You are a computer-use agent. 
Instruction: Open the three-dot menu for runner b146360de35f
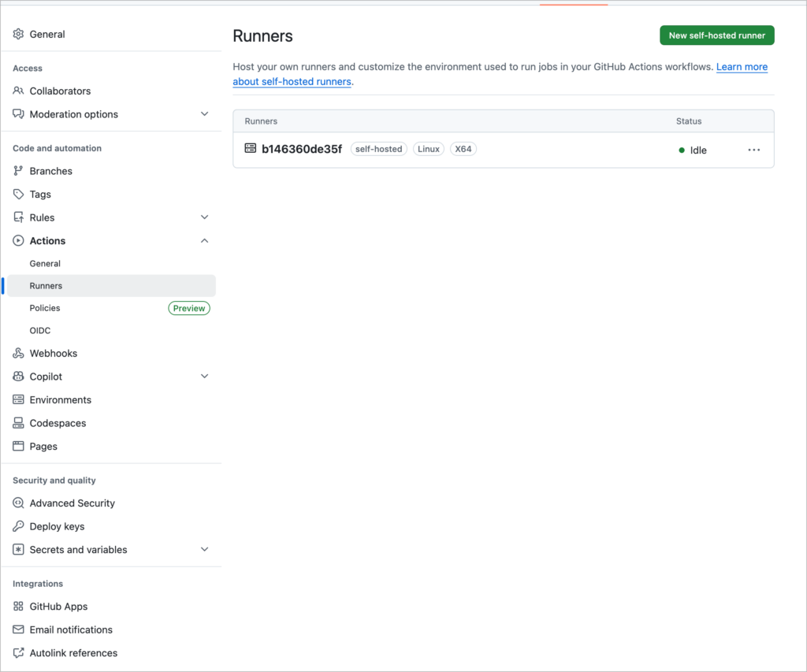(754, 150)
